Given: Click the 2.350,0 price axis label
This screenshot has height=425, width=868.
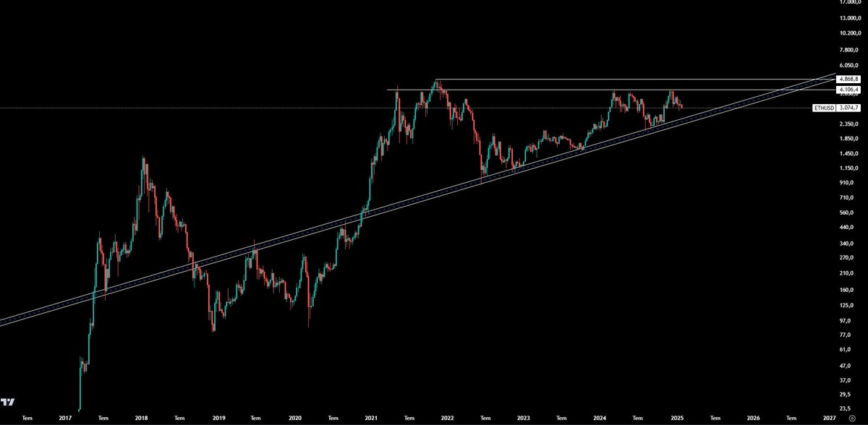Looking at the screenshot, I should 849,124.
